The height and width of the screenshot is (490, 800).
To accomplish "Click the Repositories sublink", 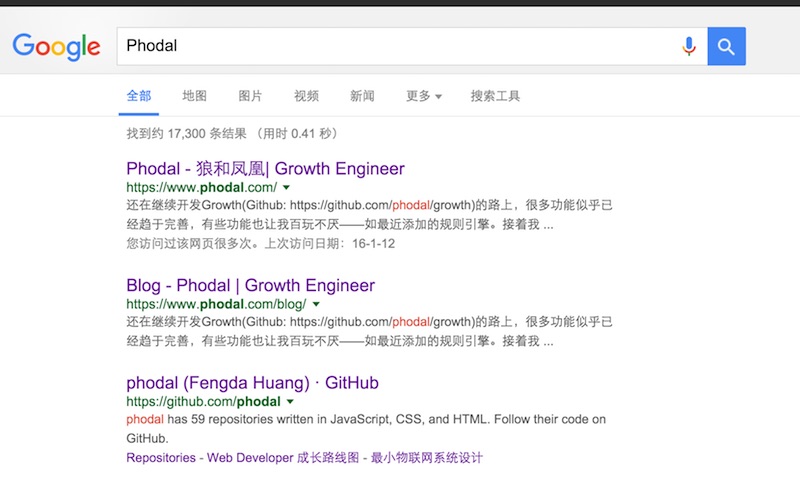I will [x=160, y=458].
